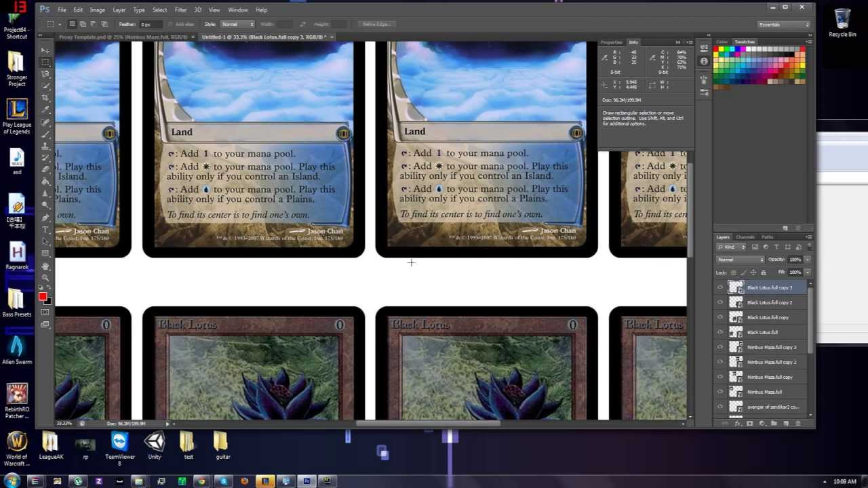This screenshot has width=868, height=488.
Task: Open the layer blend mode dropdown
Action: [741, 260]
